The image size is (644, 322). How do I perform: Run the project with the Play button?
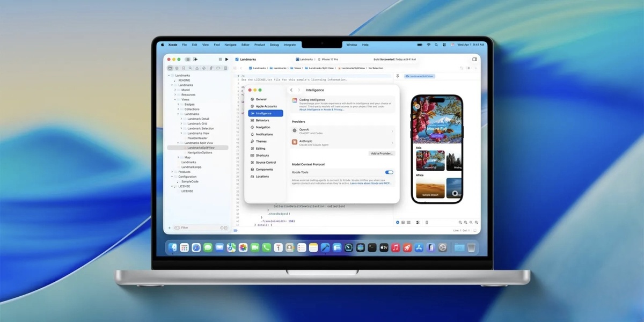tap(228, 59)
